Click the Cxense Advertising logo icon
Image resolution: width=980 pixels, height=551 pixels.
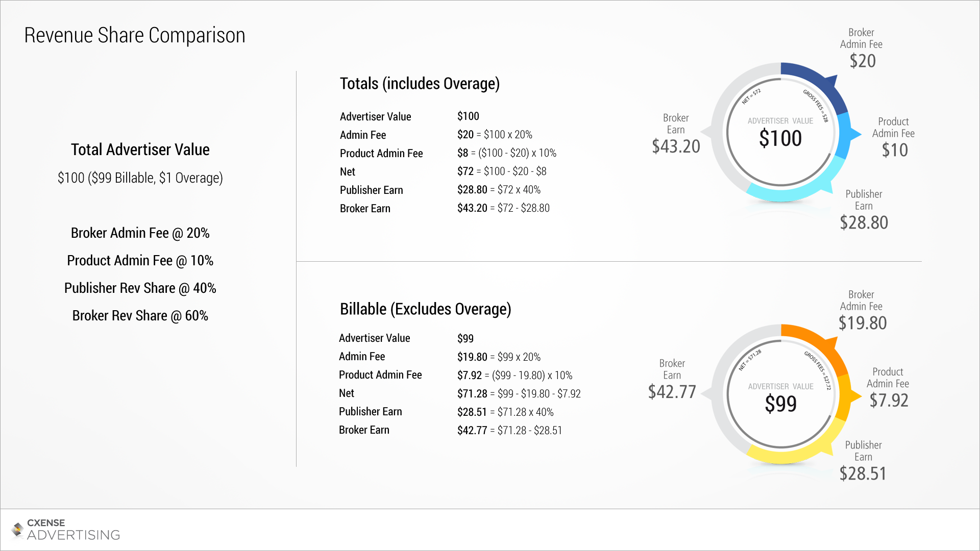[17, 530]
